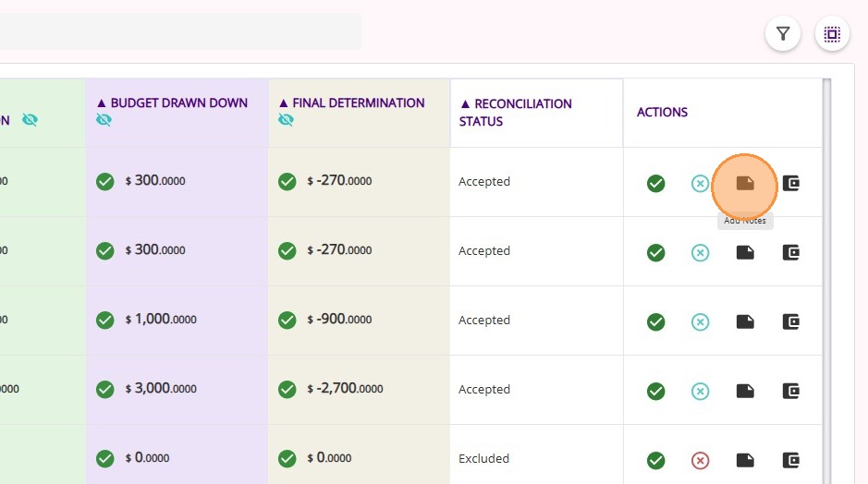The height and width of the screenshot is (484, 868).
Task: Click the vertical scrollbar of the table
Action: 826,277
